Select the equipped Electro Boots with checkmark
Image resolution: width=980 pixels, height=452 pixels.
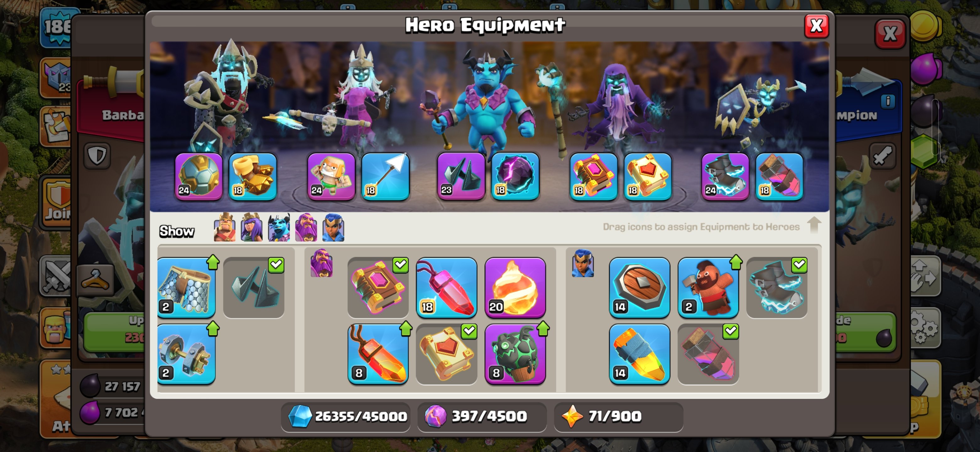tap(776, 288)
